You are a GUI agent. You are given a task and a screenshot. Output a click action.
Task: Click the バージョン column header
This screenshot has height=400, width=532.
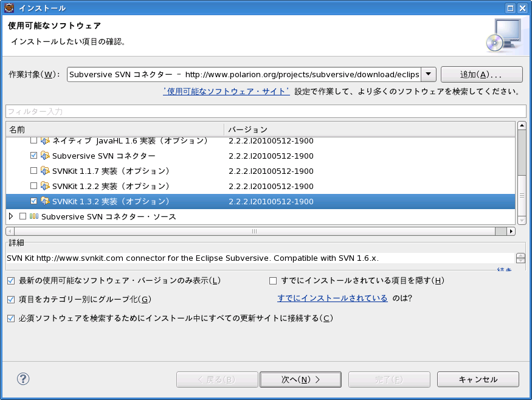click(370, 129)
